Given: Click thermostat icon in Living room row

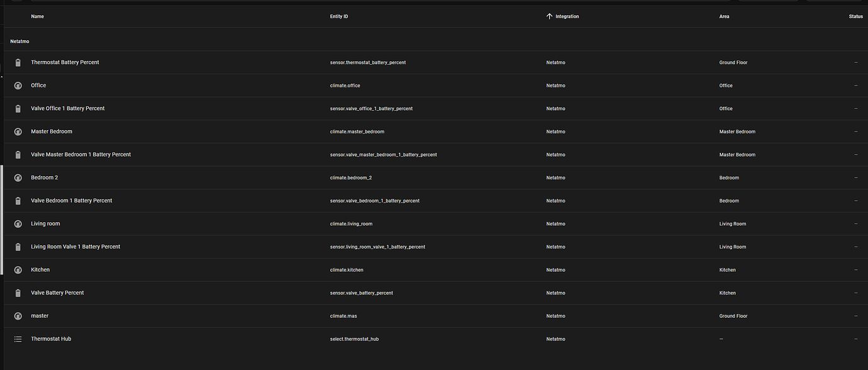Looking at the screenshot, I should pyautogui.click(x=18, y=224).
